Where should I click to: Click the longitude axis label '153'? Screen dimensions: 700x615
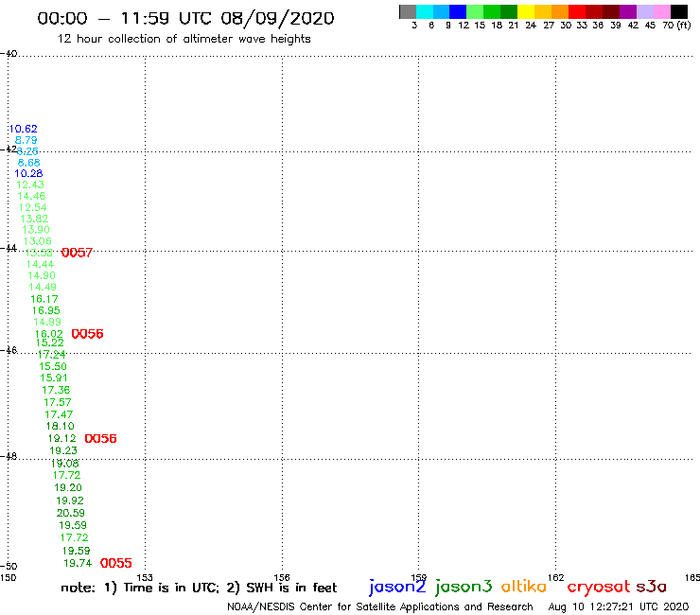[x=145, y=577]
